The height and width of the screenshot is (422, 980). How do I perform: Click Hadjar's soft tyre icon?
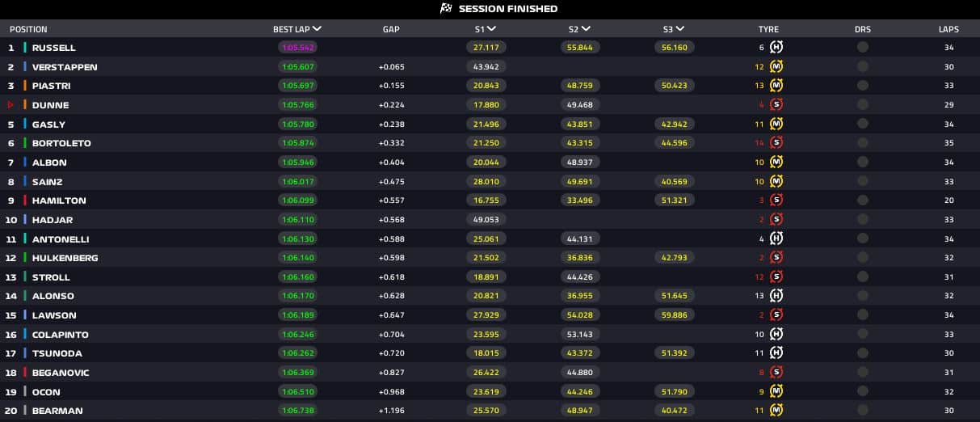pos(776,220)
